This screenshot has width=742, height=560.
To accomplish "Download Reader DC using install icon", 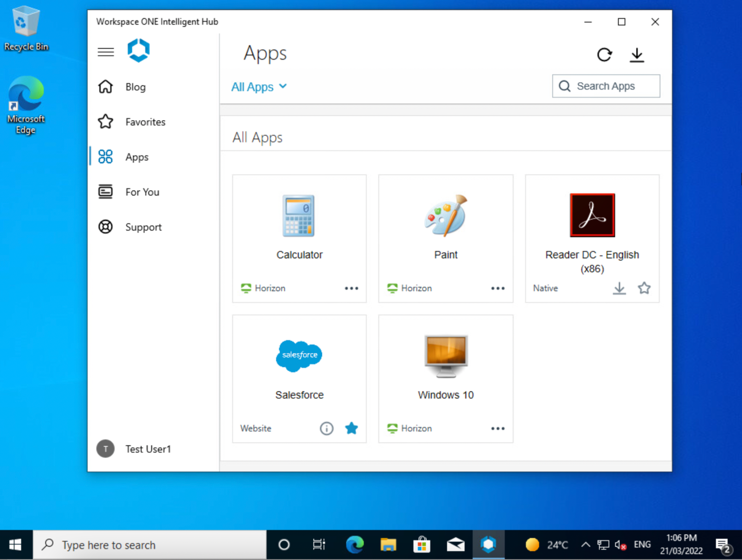I will click(619, 288).
